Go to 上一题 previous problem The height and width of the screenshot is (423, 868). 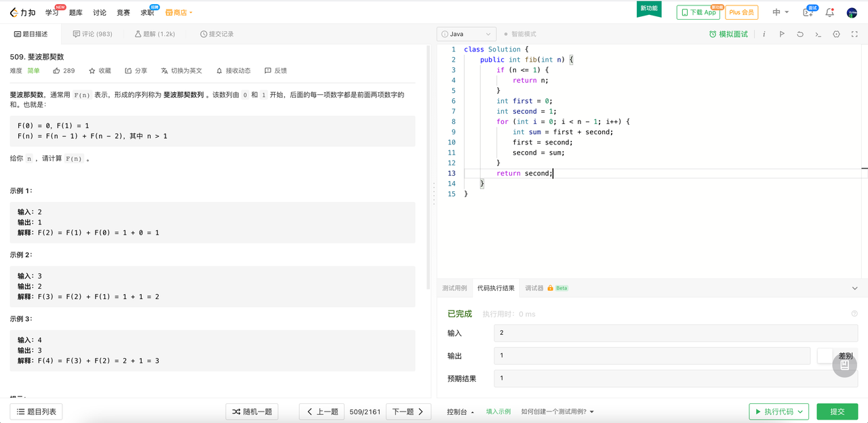tap(322, 411)
